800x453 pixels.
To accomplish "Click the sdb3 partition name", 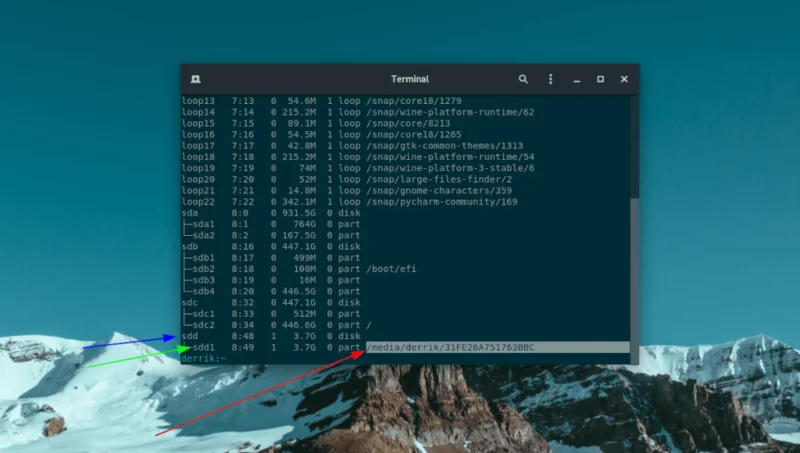I will coord(203,280).
